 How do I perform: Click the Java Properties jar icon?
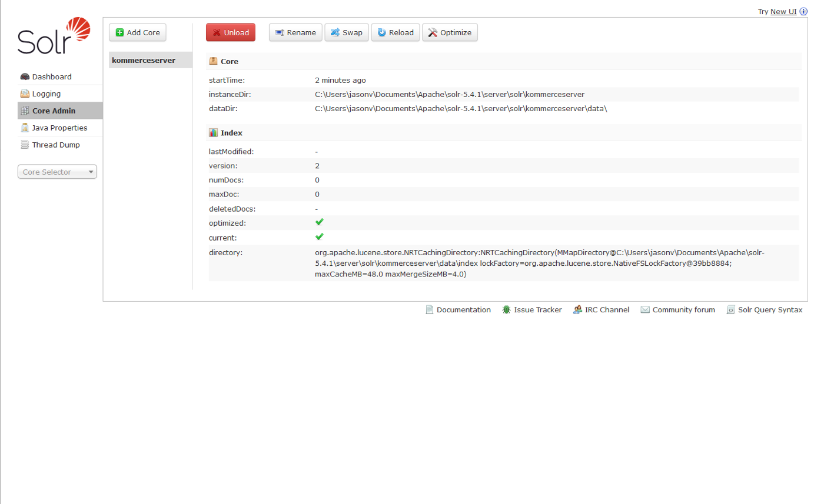tap(25, 128)
